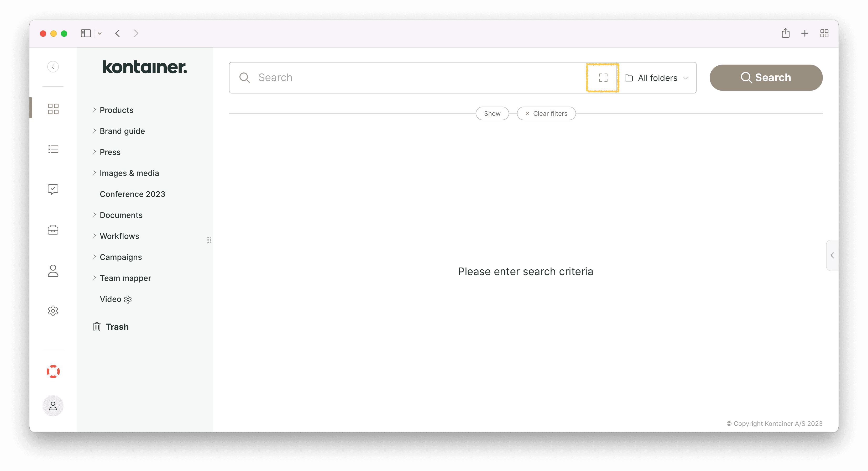This screenshot has height=471, width=868.
Task: Toggle the sidebar visibility in the browser toolbar
Action: (86, 33)
